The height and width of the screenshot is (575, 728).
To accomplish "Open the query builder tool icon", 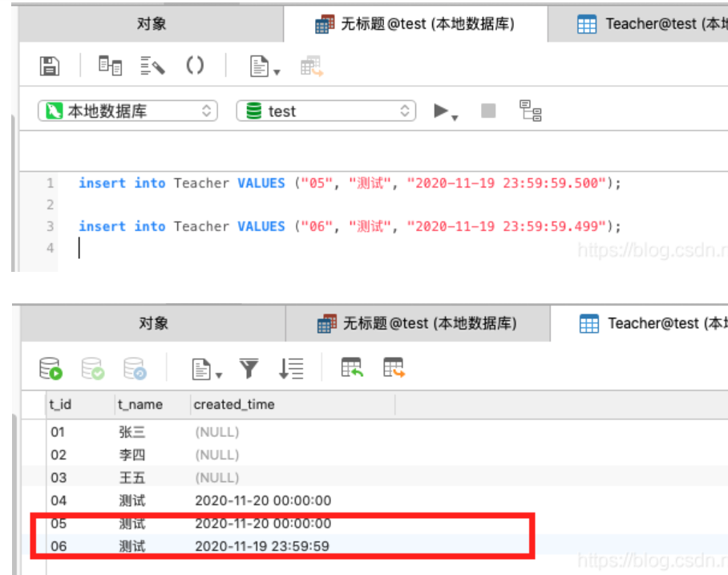I will coord(110,66).
